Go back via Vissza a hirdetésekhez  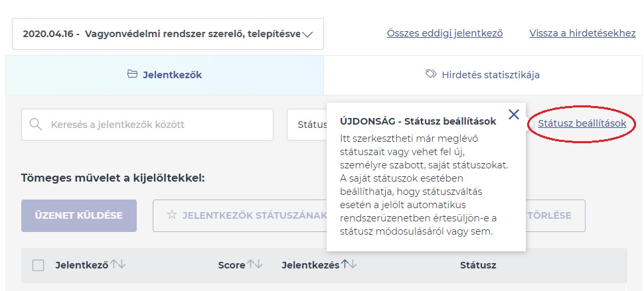582,33
